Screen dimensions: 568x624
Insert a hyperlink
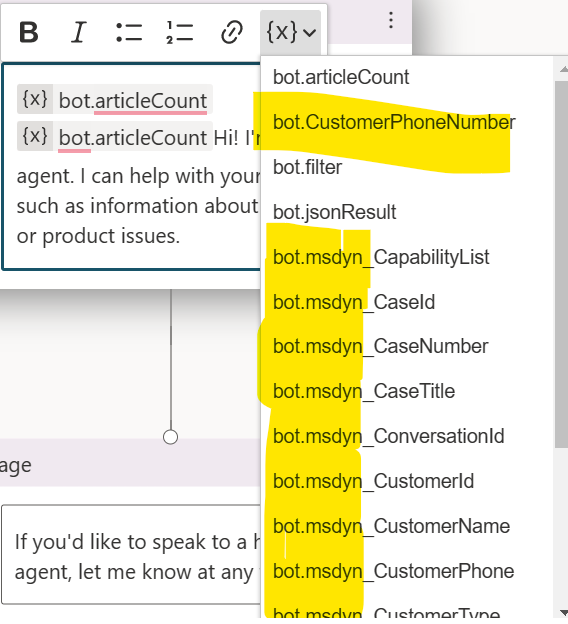point(231,32)
